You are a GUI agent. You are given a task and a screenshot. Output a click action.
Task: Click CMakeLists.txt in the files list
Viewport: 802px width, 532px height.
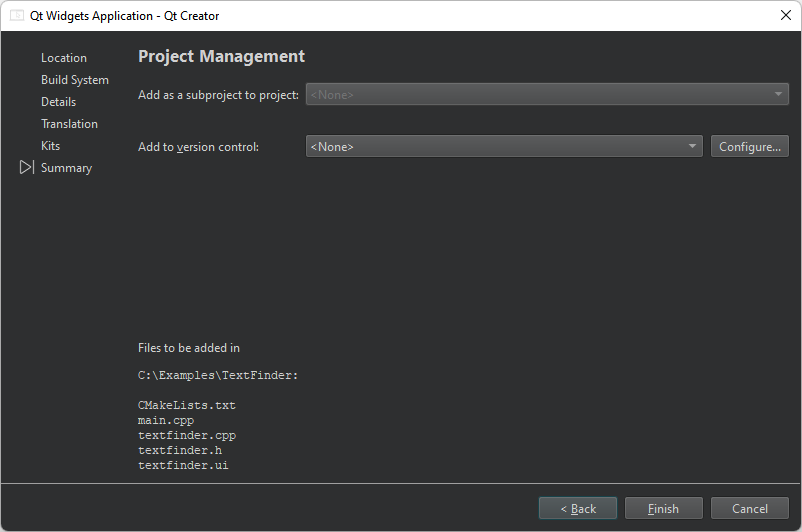[x=187, y=406]
